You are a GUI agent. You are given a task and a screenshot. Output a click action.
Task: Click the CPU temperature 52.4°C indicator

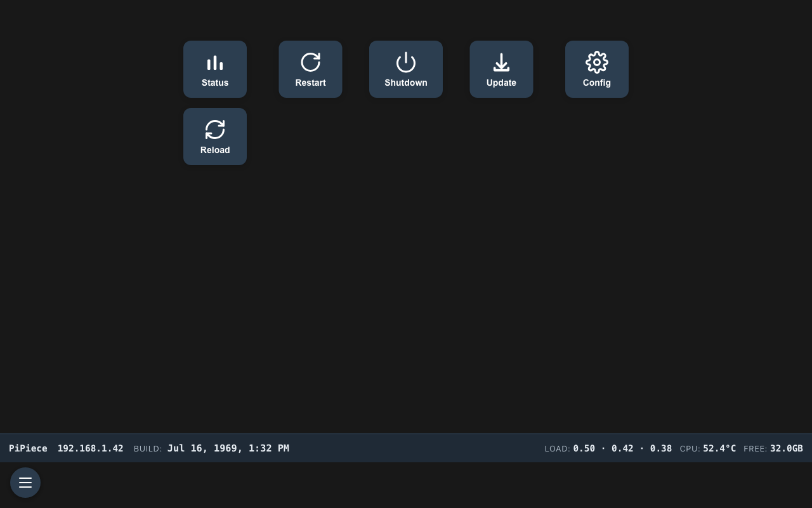(x=719, y=448)
